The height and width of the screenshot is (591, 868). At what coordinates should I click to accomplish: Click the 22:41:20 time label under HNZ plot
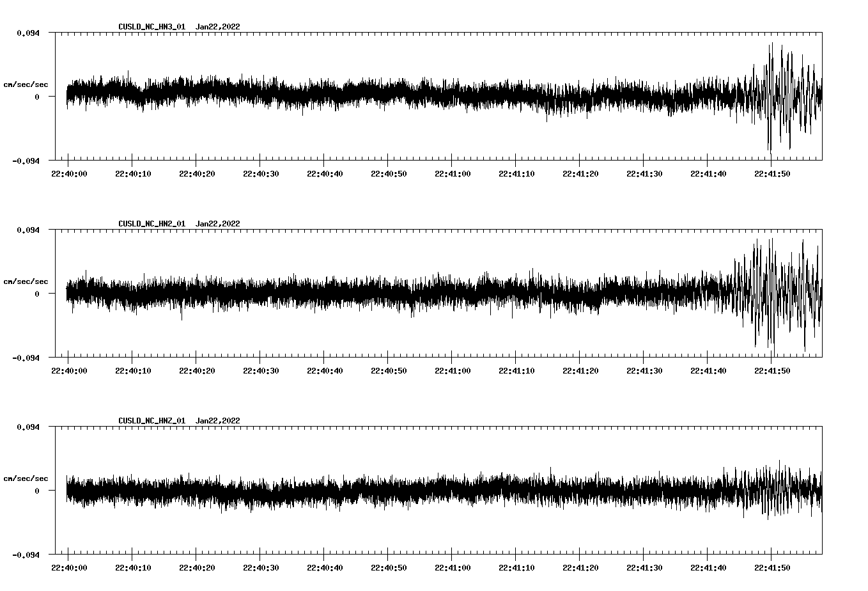[580, 568]
